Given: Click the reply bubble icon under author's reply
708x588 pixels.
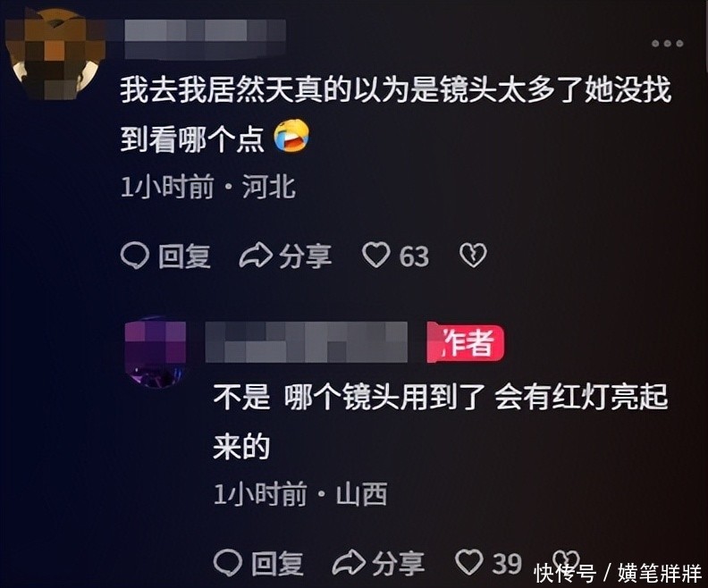Looking at the screenshot, I should (x=228, y=562).
